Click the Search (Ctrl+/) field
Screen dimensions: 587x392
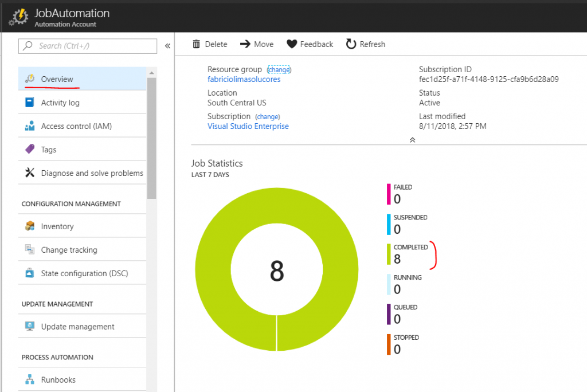pos(86,46)
